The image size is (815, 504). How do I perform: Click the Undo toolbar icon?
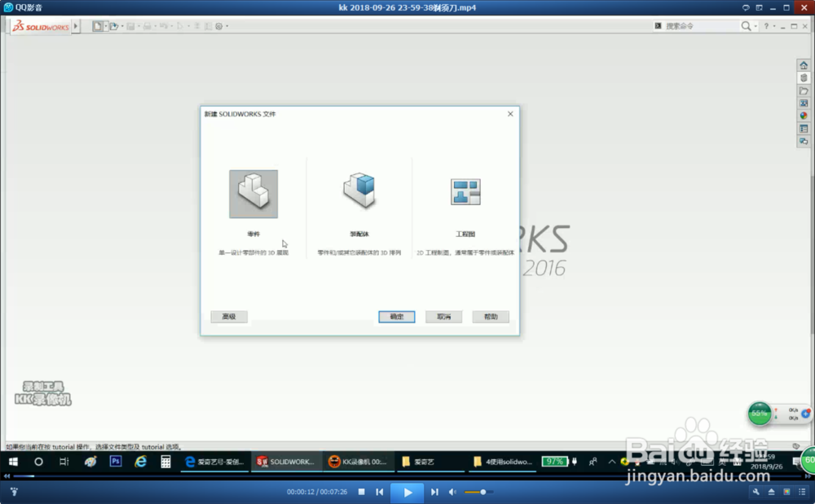[x=164, y=26]
